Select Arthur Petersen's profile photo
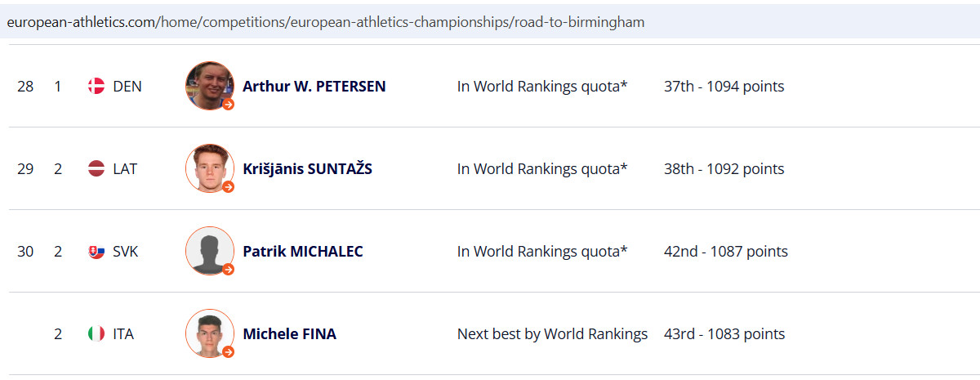The height and width of the screenshot is (380, 980). (x=210, y=86)
